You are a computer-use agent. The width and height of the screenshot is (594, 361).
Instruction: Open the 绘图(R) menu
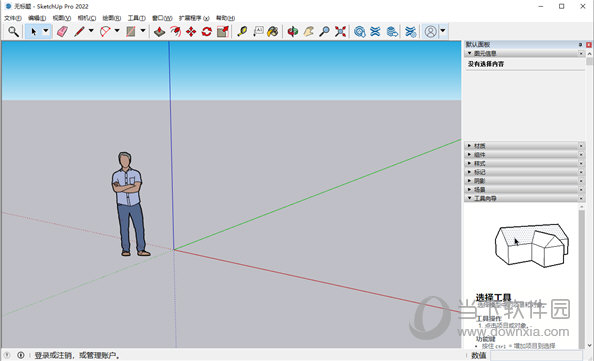(111, 18)
